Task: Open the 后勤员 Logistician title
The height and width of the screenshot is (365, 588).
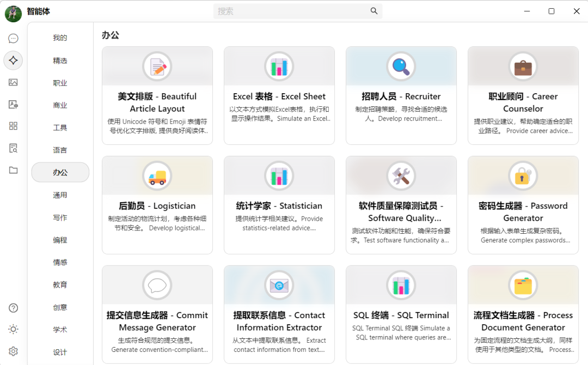Action: [157, 206]
